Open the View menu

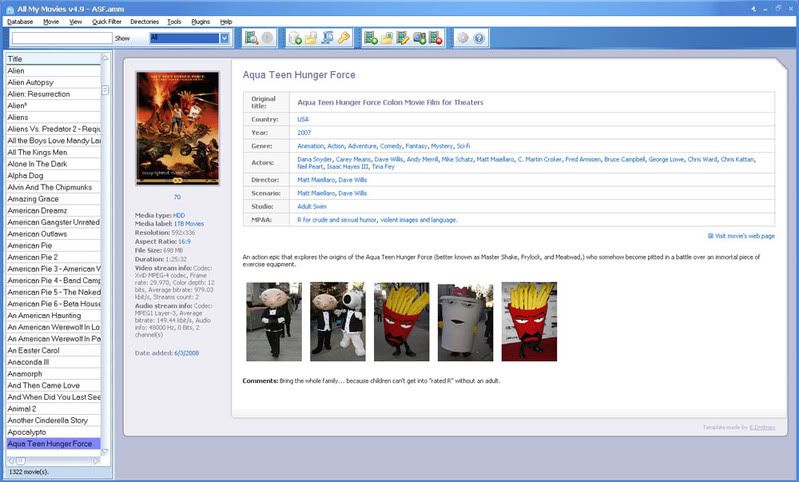[75, 21]
